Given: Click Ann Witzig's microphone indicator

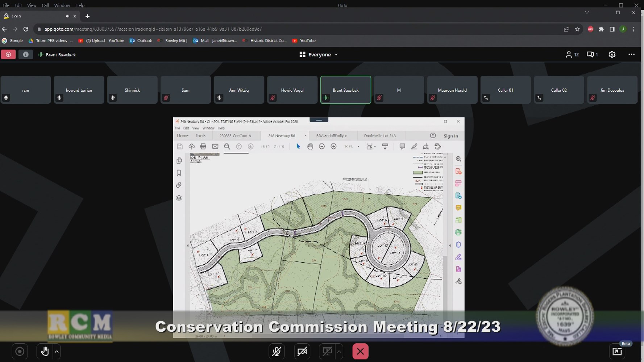Looking at the screenshot, I should tap(219, 98).
